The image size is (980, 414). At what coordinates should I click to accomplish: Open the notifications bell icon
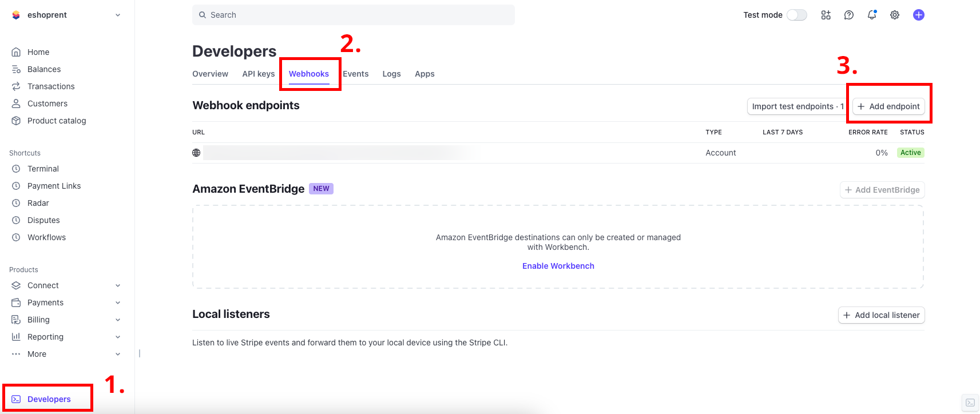(872, 15)
